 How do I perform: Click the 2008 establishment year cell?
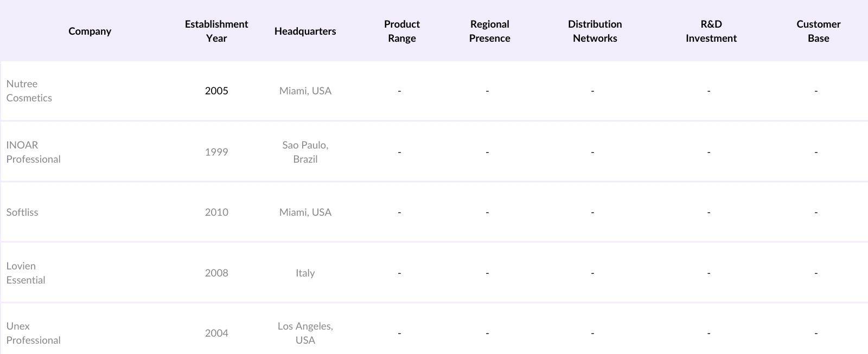pos(216,273)
